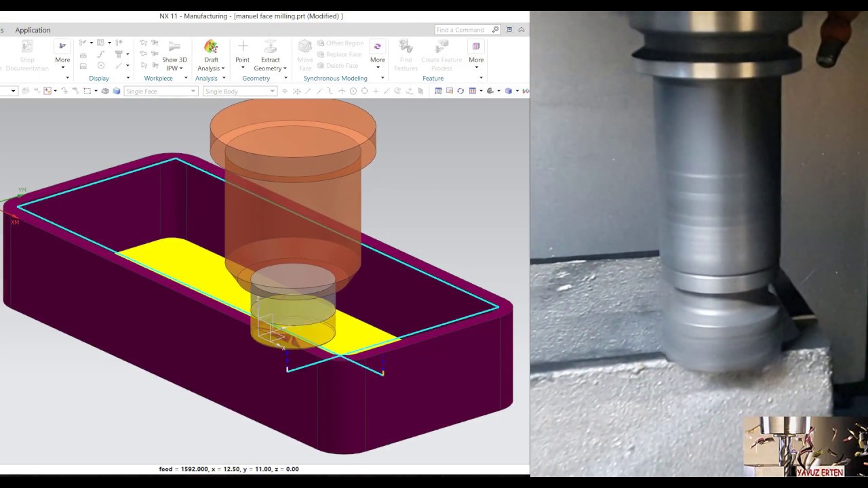Click the Find Features icon
Screen dimensions: 868x488
pos(406,46)
